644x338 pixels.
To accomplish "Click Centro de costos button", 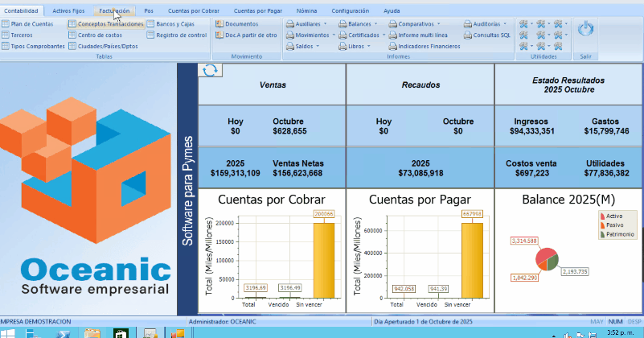I will coord(98,35).
